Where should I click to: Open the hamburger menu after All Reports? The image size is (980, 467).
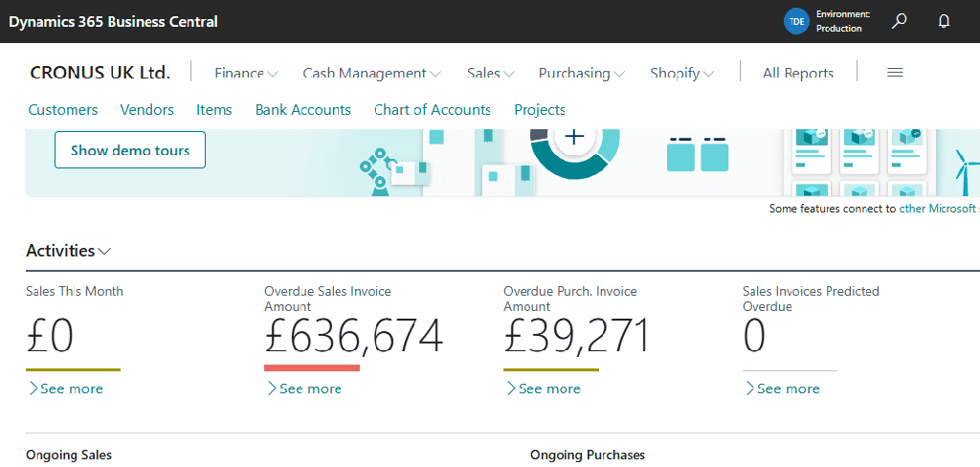click(895, 73)
